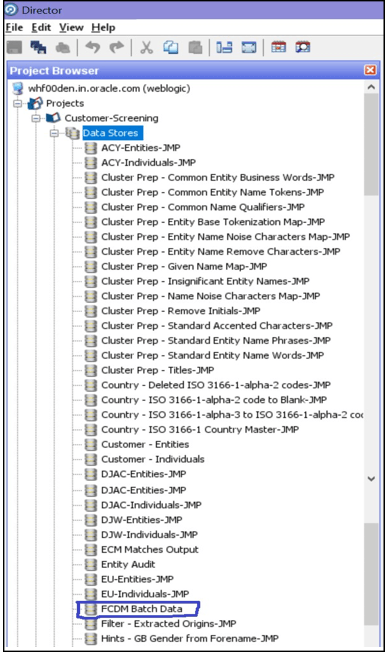Select the whf00den.in.oracle.com server node
Viewport: 388px width, 652px height.
tap(109, 88)
